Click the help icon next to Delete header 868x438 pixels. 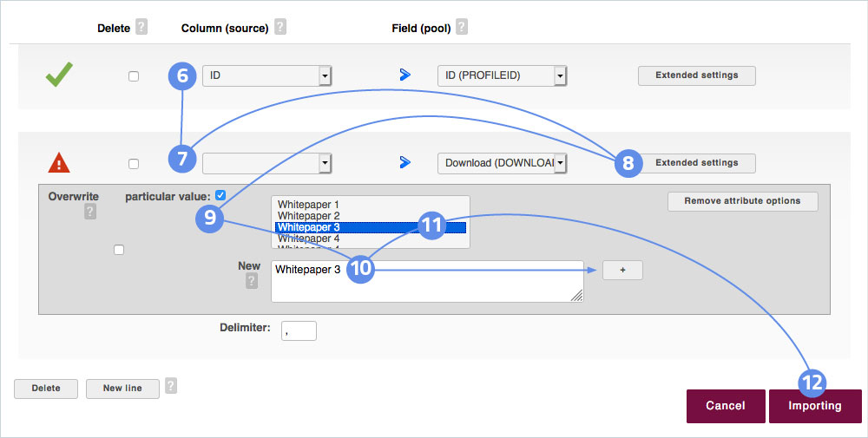[x=141, y=28]
